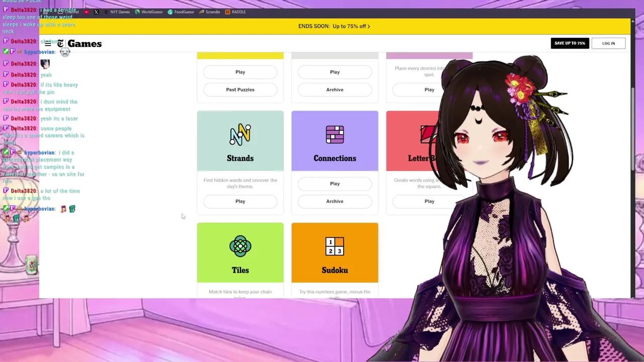
Task: Click the Sudoku description text
Action: (x=335, y=294)
